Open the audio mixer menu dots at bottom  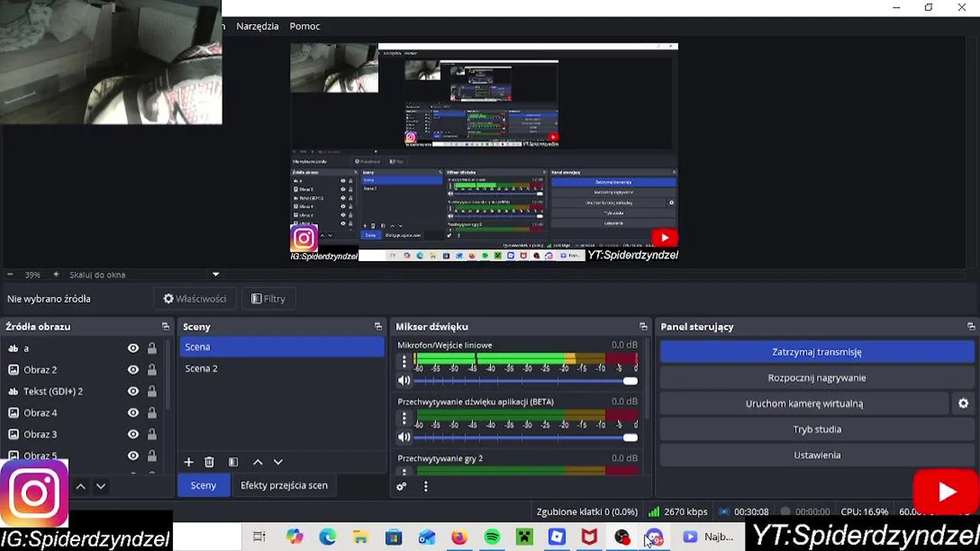click(x=426, y=486)
